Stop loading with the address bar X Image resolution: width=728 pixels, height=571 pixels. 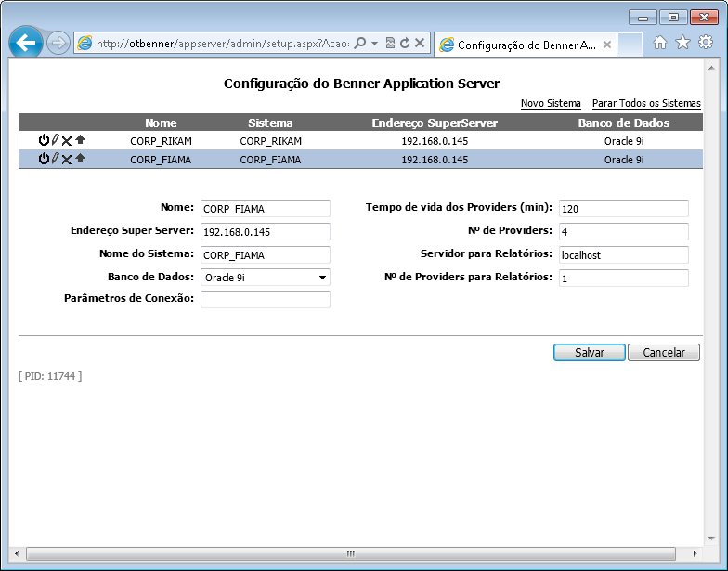coord(420,43)
